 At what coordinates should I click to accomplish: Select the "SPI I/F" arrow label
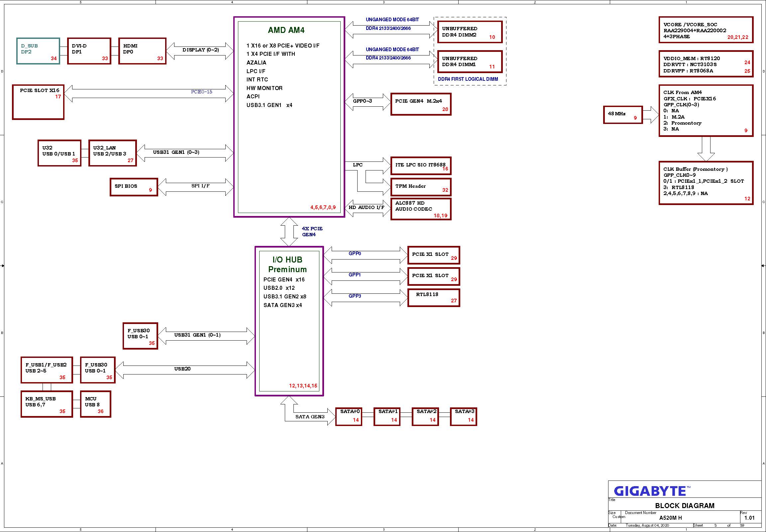tap(200, 186)
